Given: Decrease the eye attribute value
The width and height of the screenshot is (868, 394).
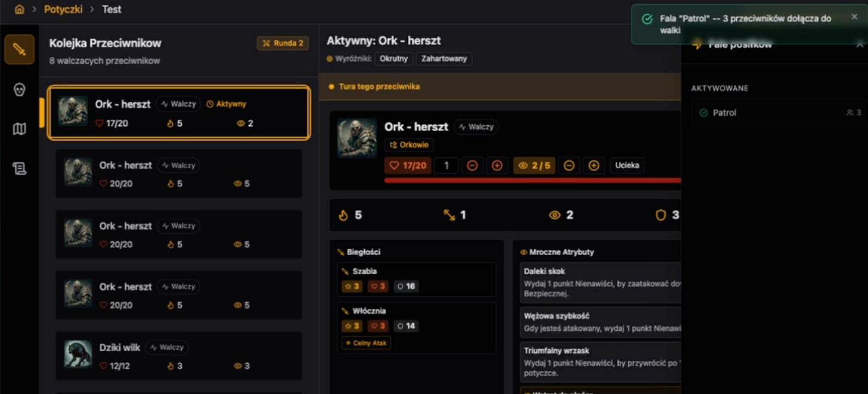Looking at the screenshot, I should coord(569,166).
